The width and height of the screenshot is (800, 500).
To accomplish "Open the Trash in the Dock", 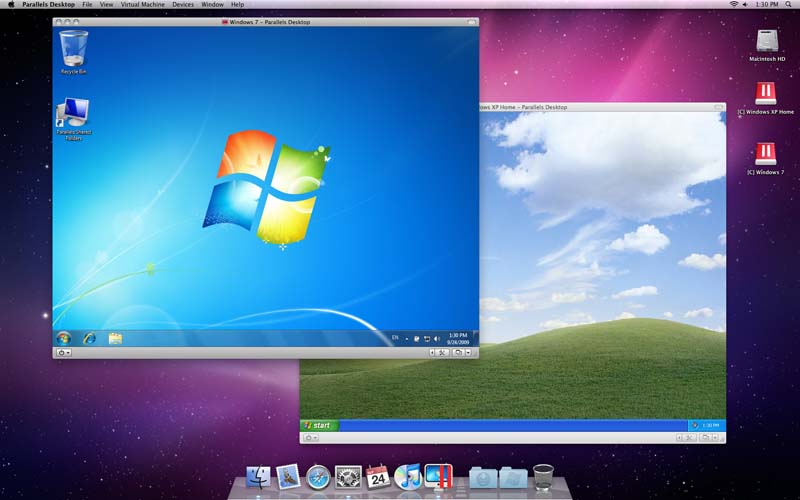I will coord(543,477).
